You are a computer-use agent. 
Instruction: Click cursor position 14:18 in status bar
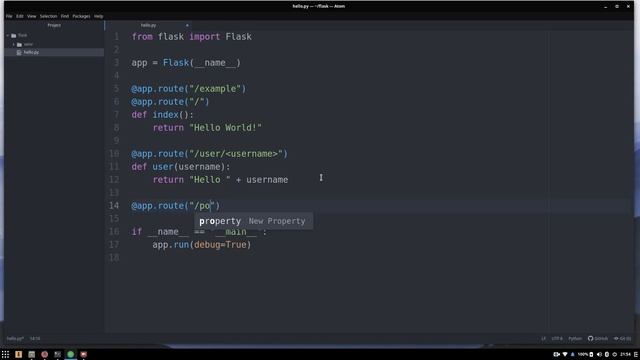click(x=35, y=338)
